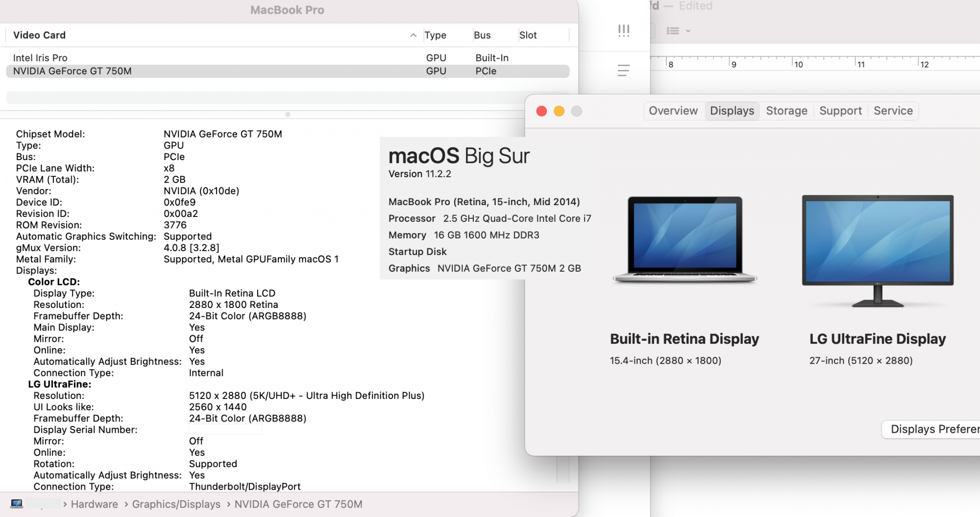The width and height of the screenshot is (980, 517).
Task: Click the "2880 x 1800 Retina" resolution value
Action: point(234,305)
